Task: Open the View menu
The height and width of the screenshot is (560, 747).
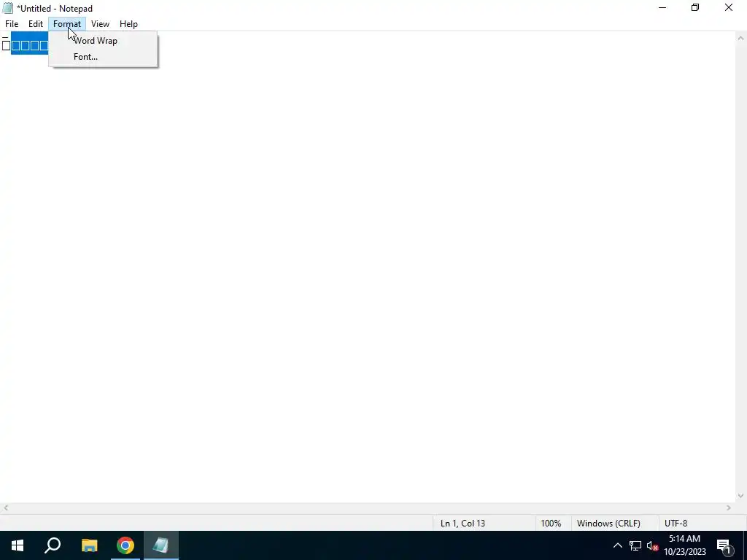Action: [100, 24]
